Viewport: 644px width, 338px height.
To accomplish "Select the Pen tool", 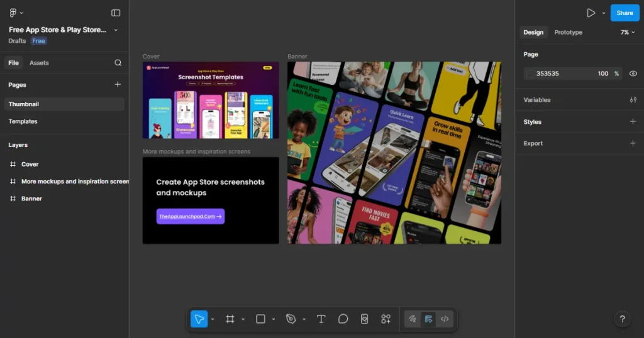I will pyautogui.click(x=291, y=319).
